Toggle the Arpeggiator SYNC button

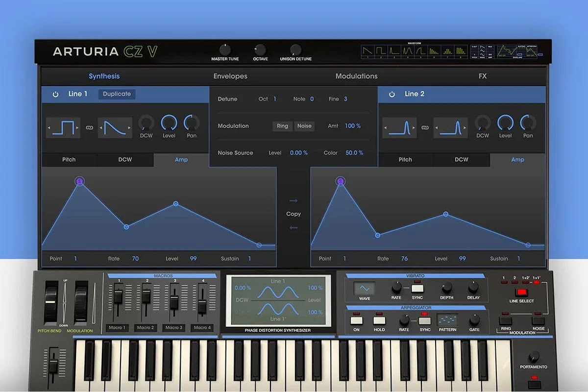point(425,320)
